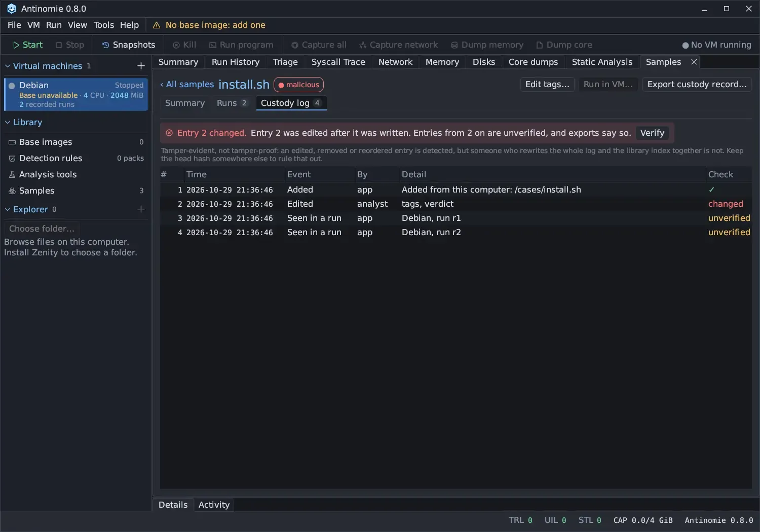Click the malicious verdict badge
The image size is (760, 532).
pos(298,85)
